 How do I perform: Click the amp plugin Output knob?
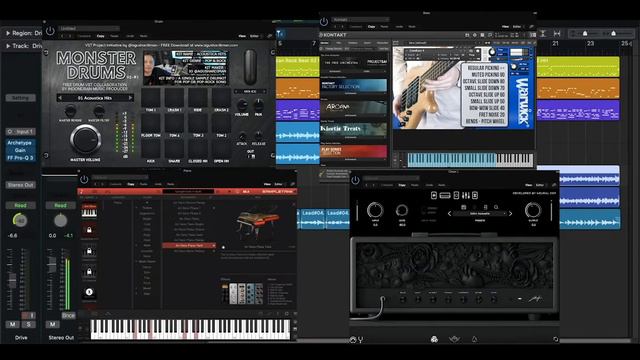click(533, 210)
